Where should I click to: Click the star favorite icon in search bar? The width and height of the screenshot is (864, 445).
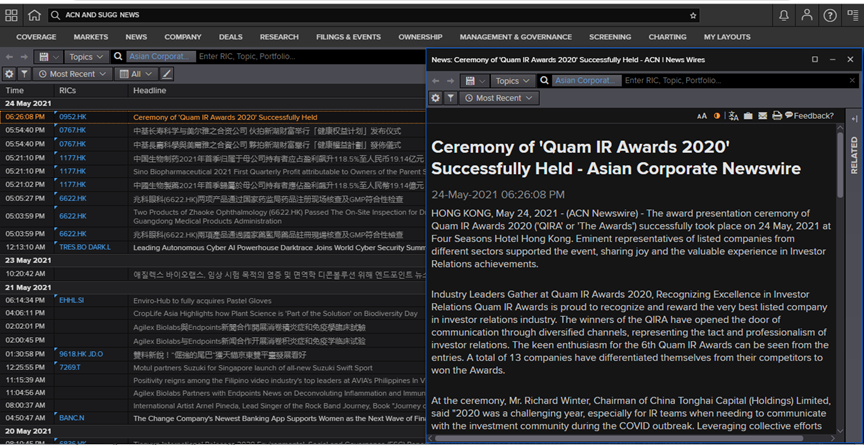(693, 15)
